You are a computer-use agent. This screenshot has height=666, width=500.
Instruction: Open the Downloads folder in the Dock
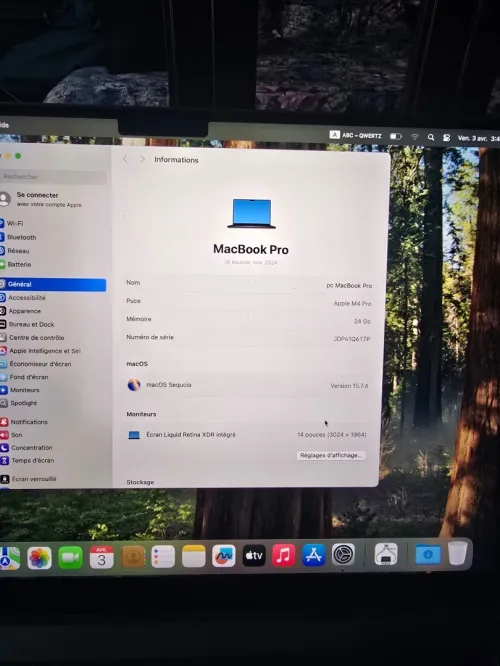428,554
